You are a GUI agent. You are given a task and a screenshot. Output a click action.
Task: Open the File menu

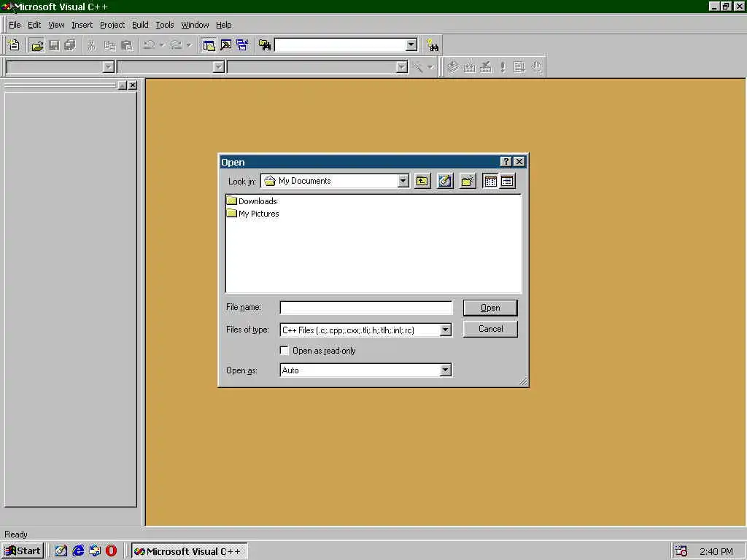tap(15, 25)
